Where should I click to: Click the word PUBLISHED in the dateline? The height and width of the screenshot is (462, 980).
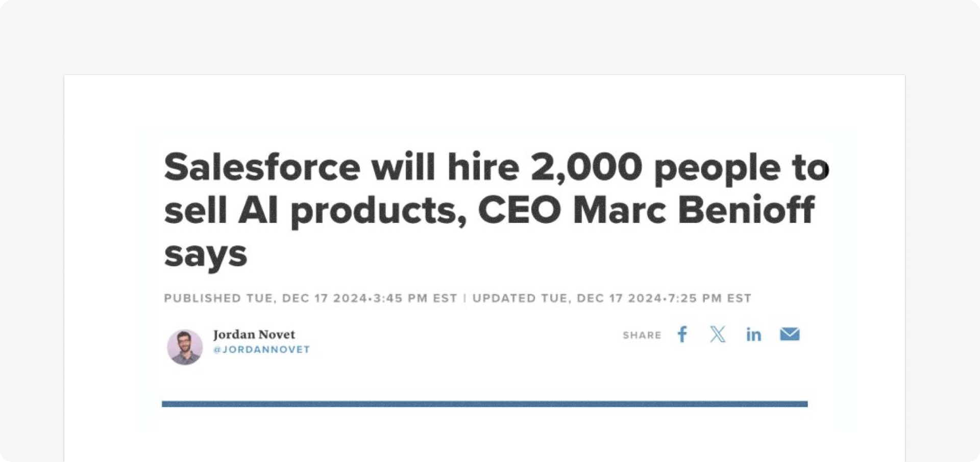(x=202, y=298)
